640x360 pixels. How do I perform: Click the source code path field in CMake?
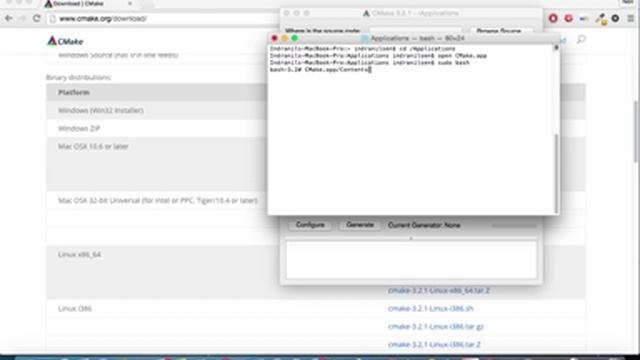tap(415, 31)
